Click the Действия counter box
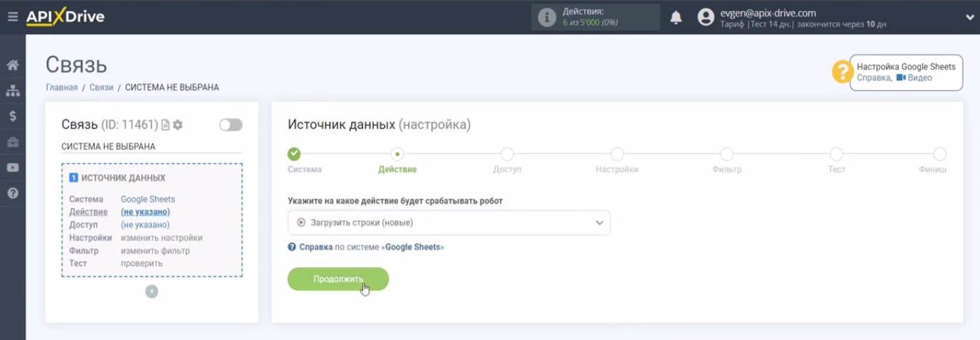980x340 pixels. tap(595, 17)
